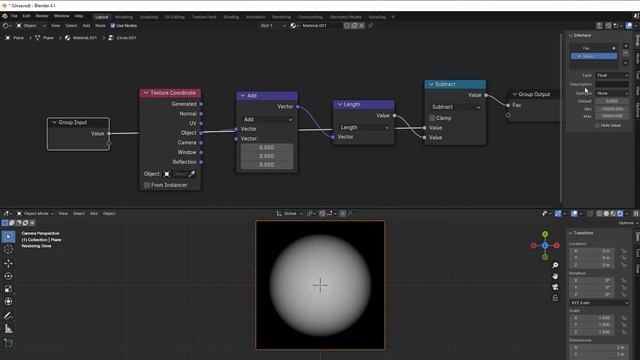Open Object Mode dropdown in viewport

click(x=35, y=213)
